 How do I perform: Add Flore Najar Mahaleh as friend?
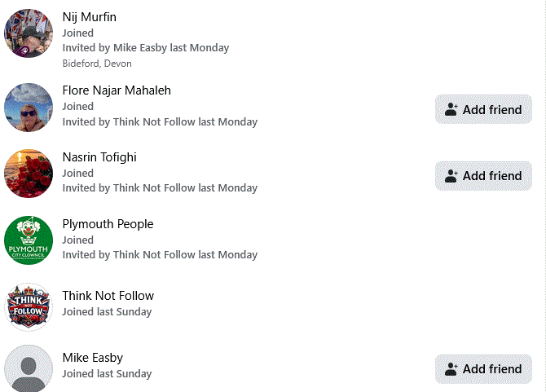483,109
